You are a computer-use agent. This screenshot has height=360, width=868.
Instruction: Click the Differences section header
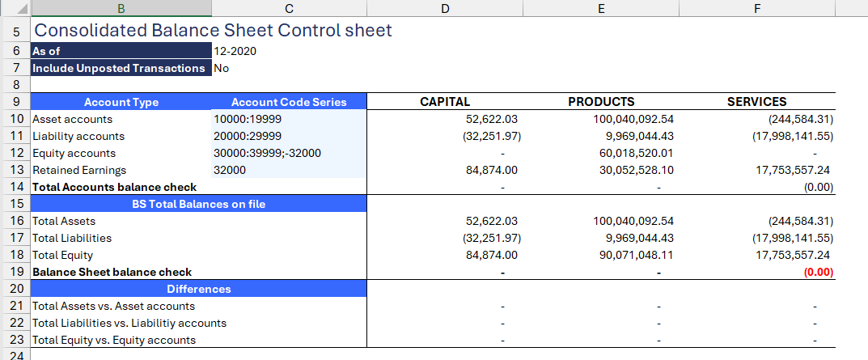tap(198, 289)
